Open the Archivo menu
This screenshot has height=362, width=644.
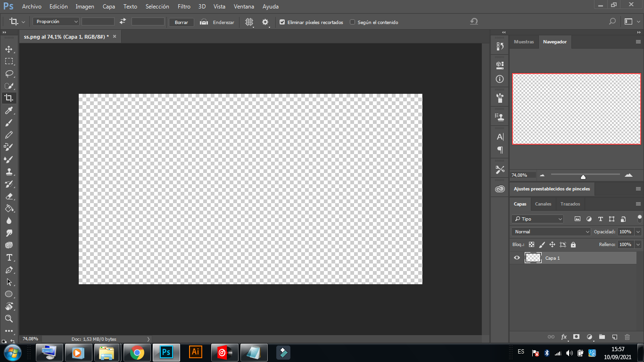[x=32, y=7]
